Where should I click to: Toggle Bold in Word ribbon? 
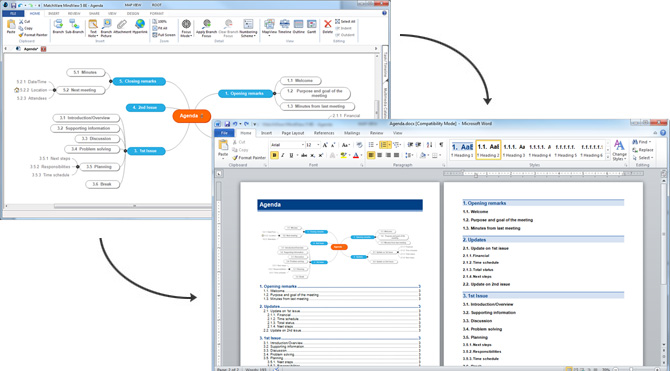click(x=274, y=156)
